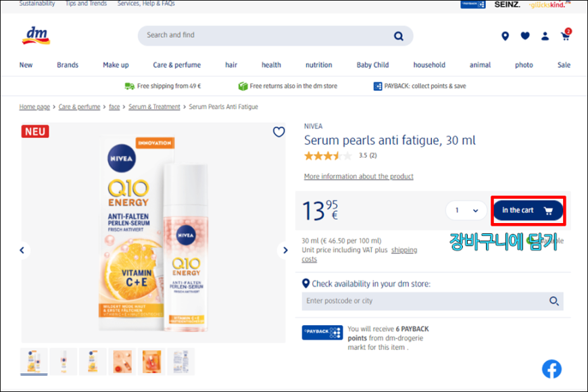The width and height of the screenshot is (588, 392).
Task: Add product to favorites with the heart icon on the image
Action: (x=278, y=132)
